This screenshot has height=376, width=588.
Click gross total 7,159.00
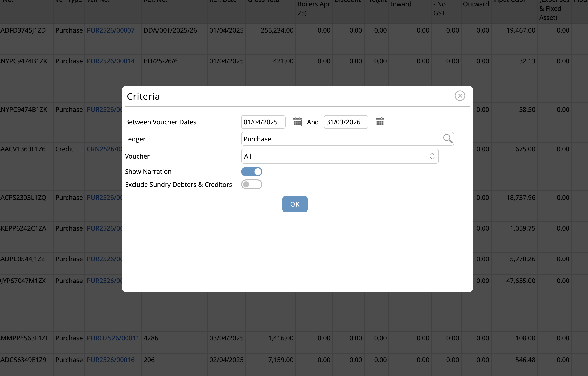point(281,360)
